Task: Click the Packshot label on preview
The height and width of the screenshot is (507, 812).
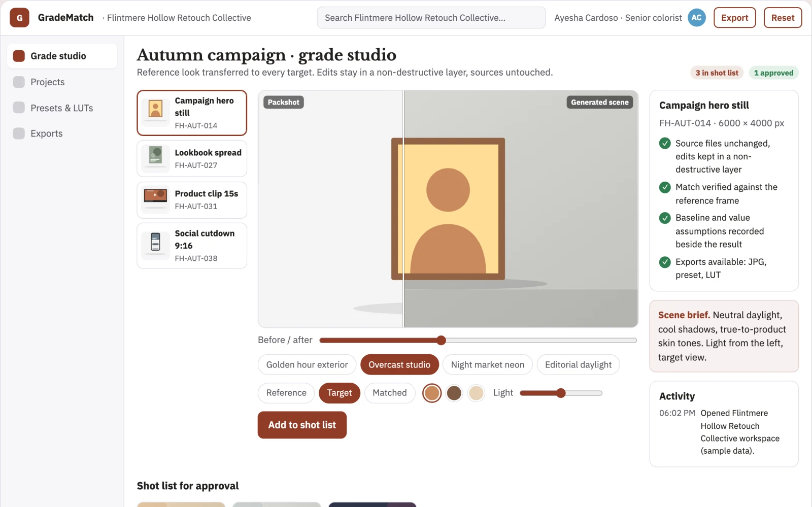Action: [283, 102]
